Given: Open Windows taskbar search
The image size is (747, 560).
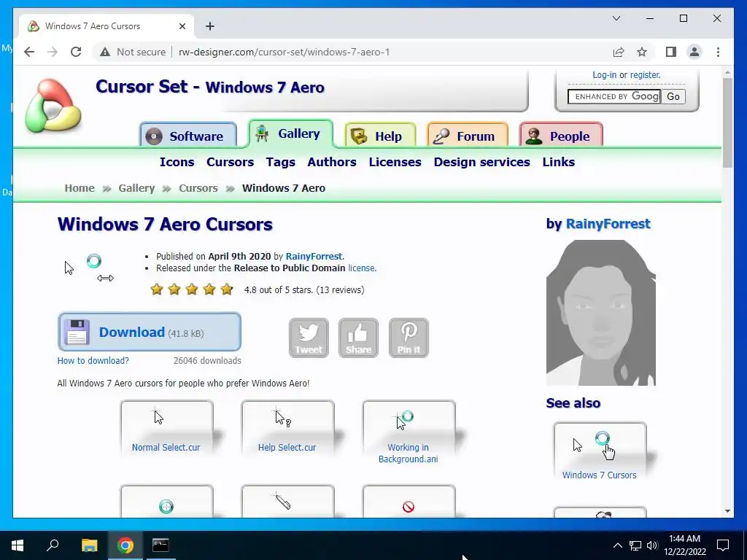Looking at the screenshot, I should point(53,545).
